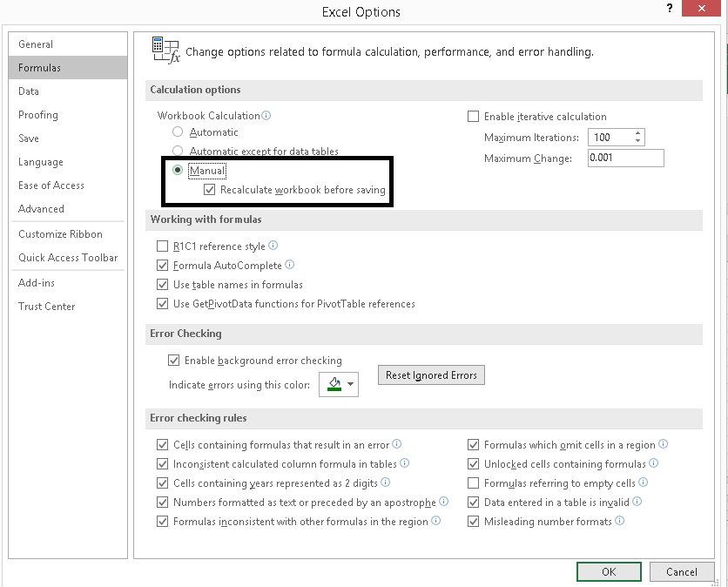Viewport: 728px width, 587px height.
Task: Toggle Recalculate workbook before saving
Action: 209,190
